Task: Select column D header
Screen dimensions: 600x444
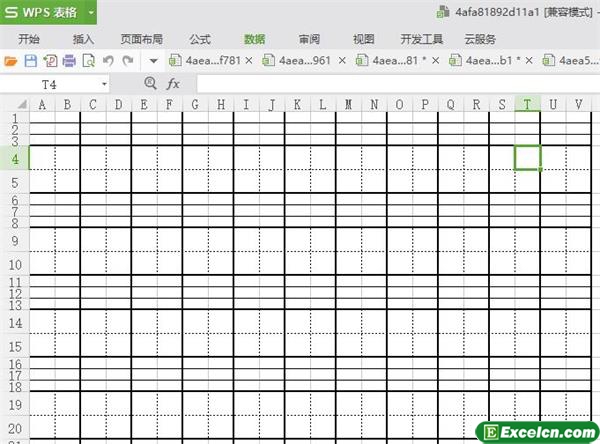Action: pyautogui.click(x=119, y=104)
